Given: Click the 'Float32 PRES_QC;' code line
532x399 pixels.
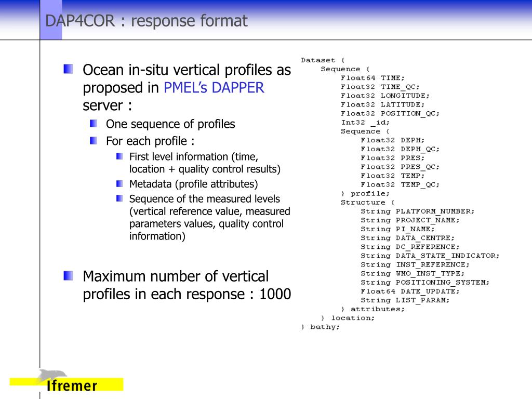Looking at the screenshot, I should (x=400, y=167).
